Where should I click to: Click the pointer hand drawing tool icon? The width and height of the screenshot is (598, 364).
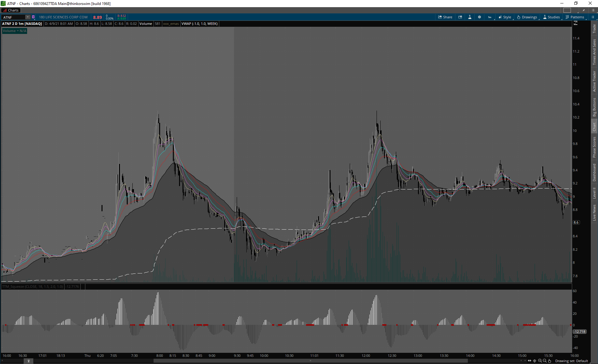tap(550, 361)
